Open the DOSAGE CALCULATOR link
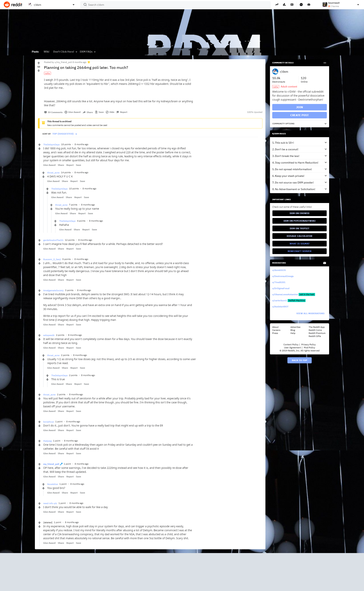Viewport: 364px width, 591px height. [x=300, y=236]
